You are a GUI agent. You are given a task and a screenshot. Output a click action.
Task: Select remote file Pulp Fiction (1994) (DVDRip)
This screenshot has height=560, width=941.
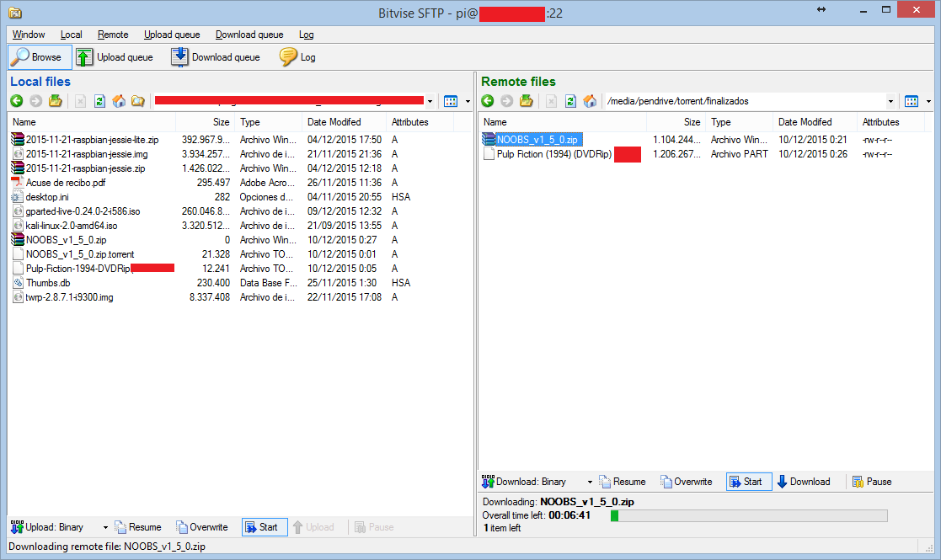click(x=554, y=154)
